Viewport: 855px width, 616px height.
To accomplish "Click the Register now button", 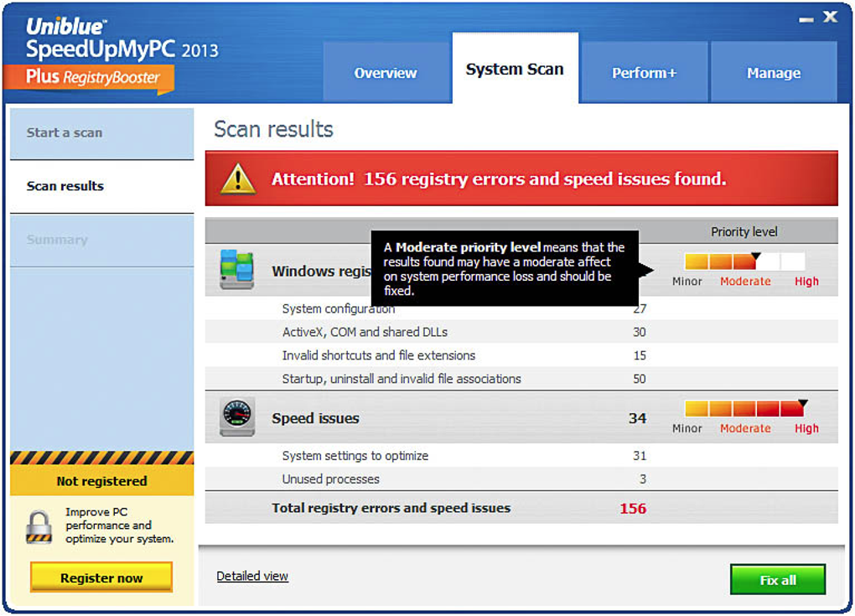I will point(101,577).
